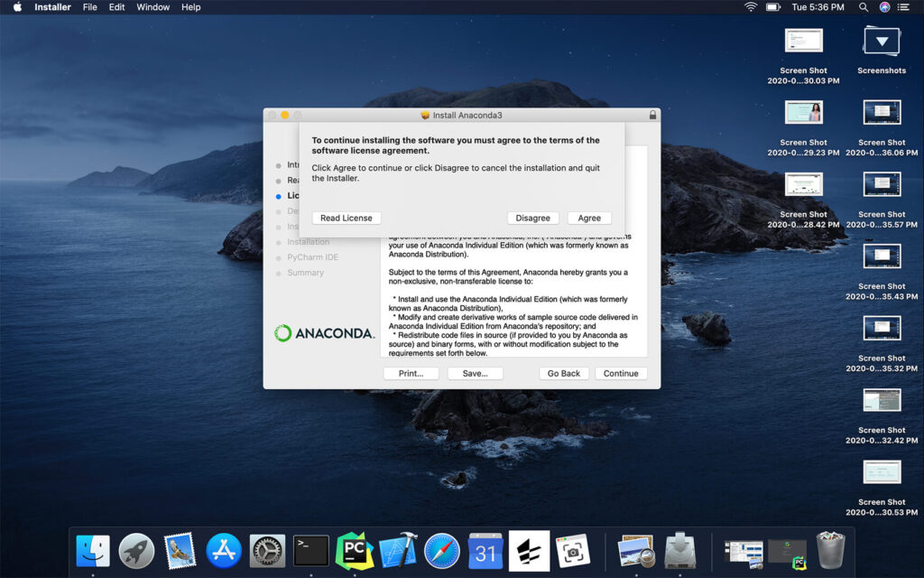Screen dimensions: 924x578
Task: Click the Continue button
Action: pyautogui.click(x=621, y=373)
